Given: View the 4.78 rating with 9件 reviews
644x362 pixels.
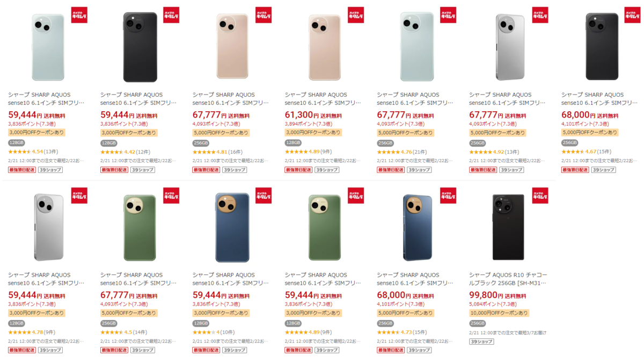Looking at the screenshot, I should pos(32,332).
